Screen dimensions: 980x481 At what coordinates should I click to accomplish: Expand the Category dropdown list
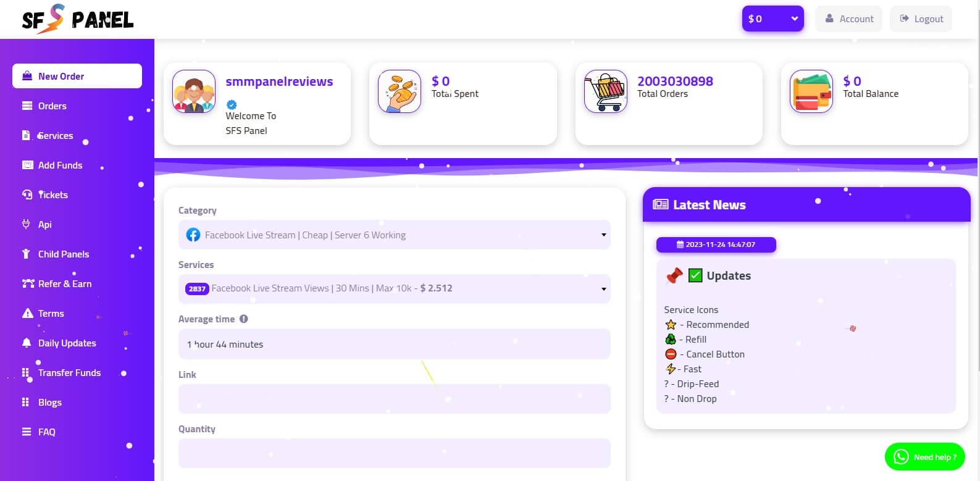(x=394, y=235)
